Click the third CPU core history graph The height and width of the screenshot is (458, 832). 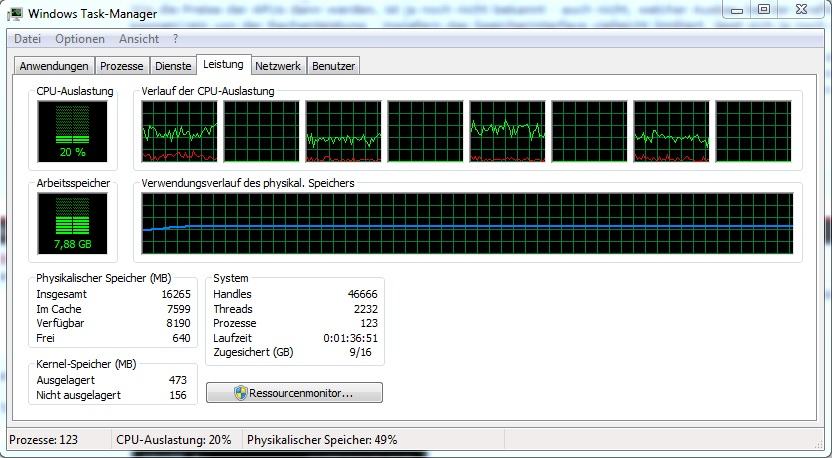(x=343, y=131)
